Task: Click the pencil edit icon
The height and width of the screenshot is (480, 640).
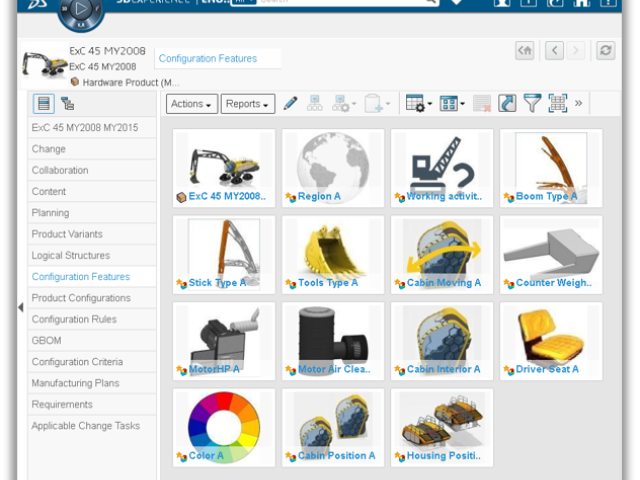Action: 290,103
